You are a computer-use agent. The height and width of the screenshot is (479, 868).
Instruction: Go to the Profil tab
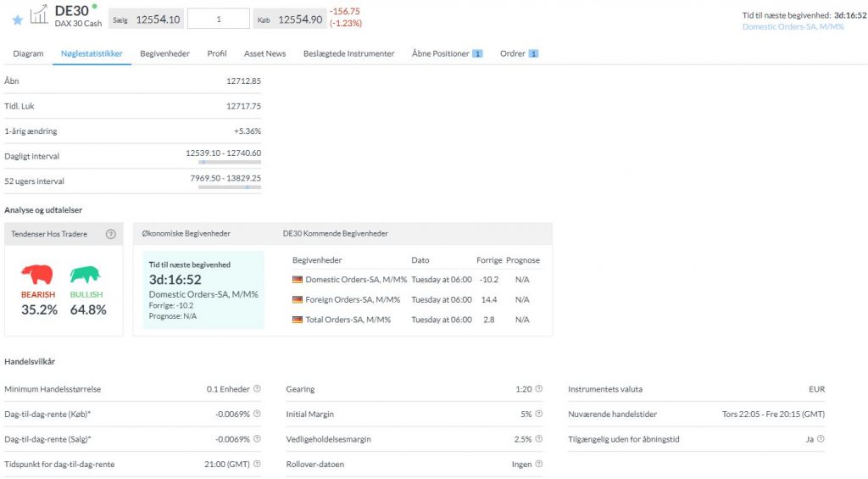(x=217, y=53)
